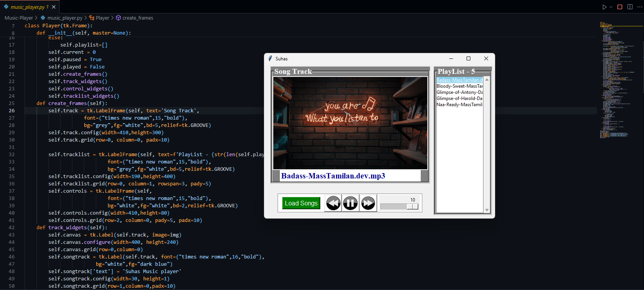Split the editor with layout icon
This screenshot has height=290, width=644.
click(x=630, y=7)
